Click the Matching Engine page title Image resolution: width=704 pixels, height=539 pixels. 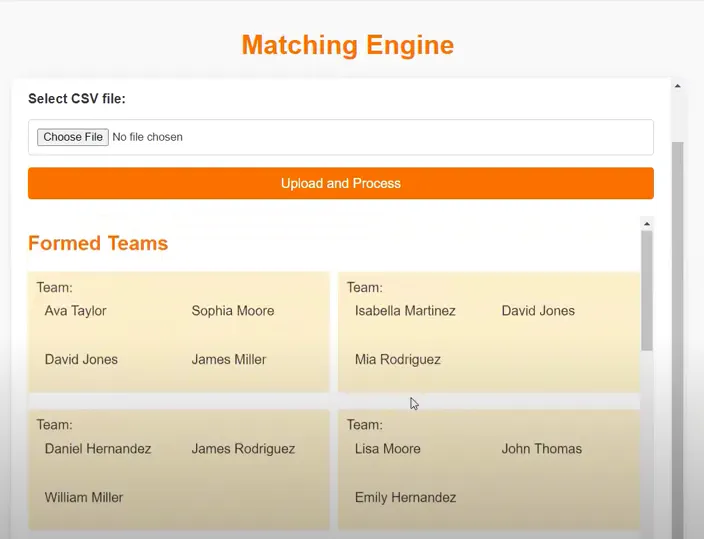tap(347, 45)
